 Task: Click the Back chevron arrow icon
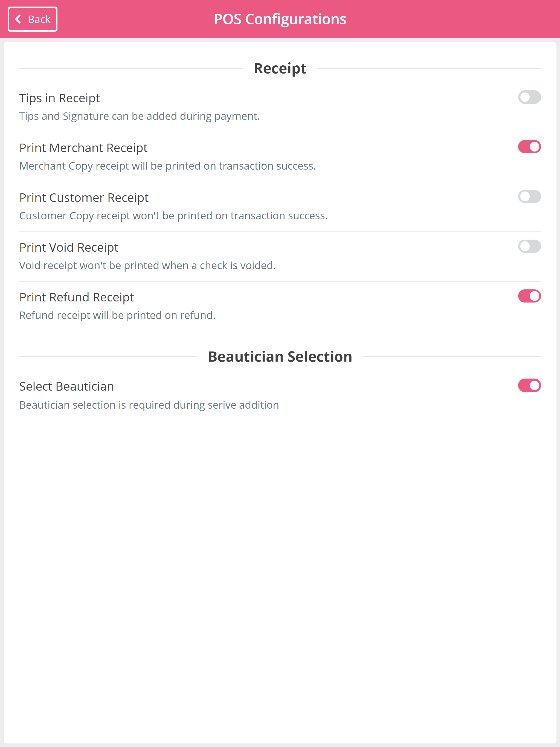18,19
